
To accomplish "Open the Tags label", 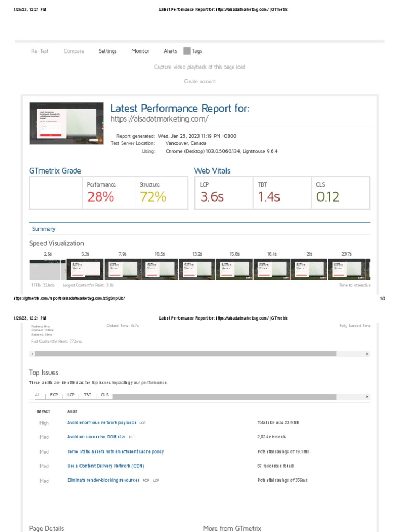I will coord(197,51).
